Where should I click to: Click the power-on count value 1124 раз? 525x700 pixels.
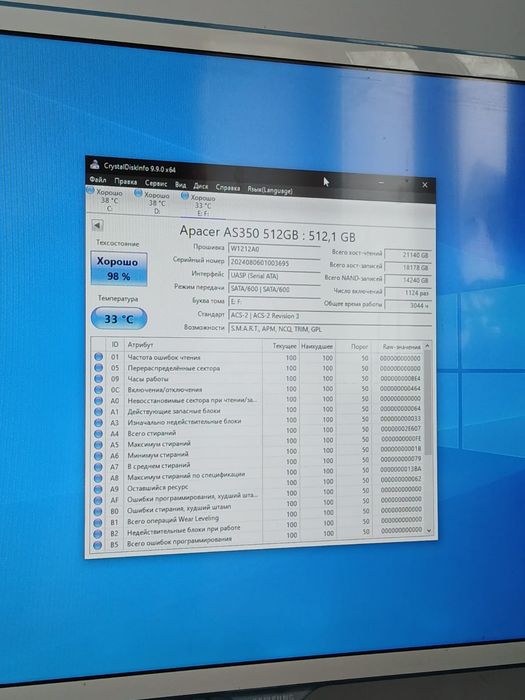click(x=408, y=292)
